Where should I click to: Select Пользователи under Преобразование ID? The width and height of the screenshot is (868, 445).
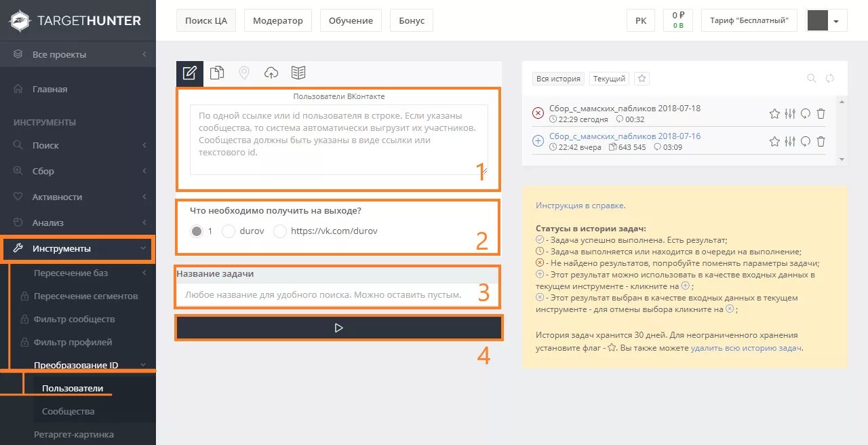click(73, 388)
